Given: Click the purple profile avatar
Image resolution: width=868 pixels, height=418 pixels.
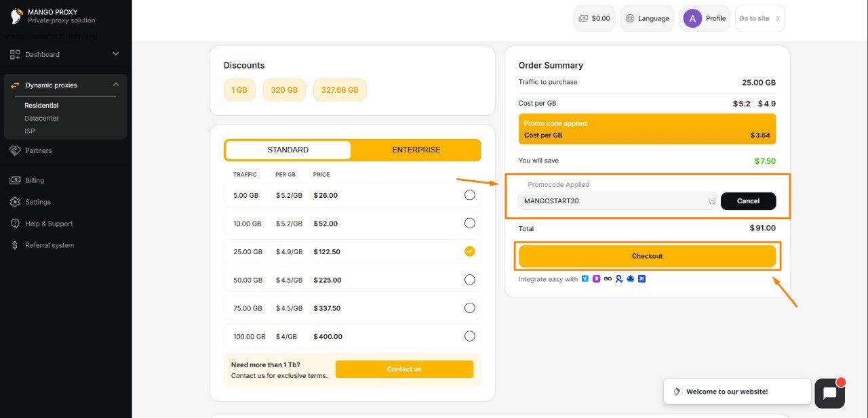Looking at the screenshot, I should [x=692, y=18].
